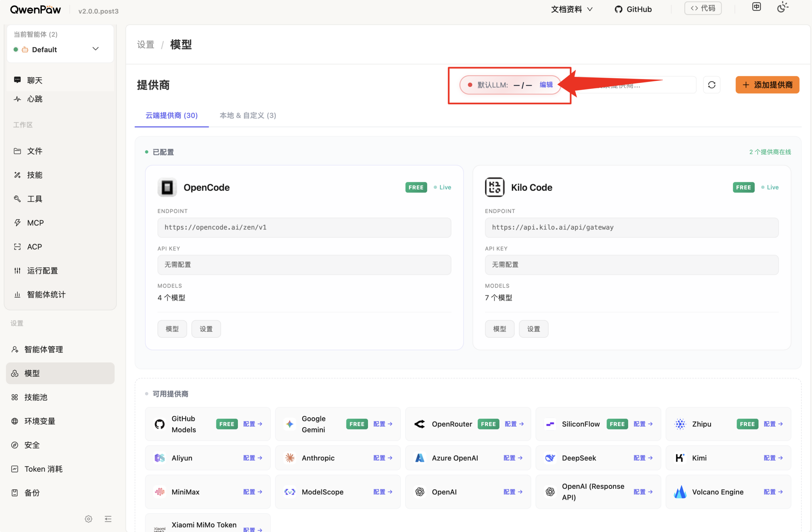Click 配置 for OpenAI
Image resolution: width=812 pixels, height=532 pixels.
[513, 491]
